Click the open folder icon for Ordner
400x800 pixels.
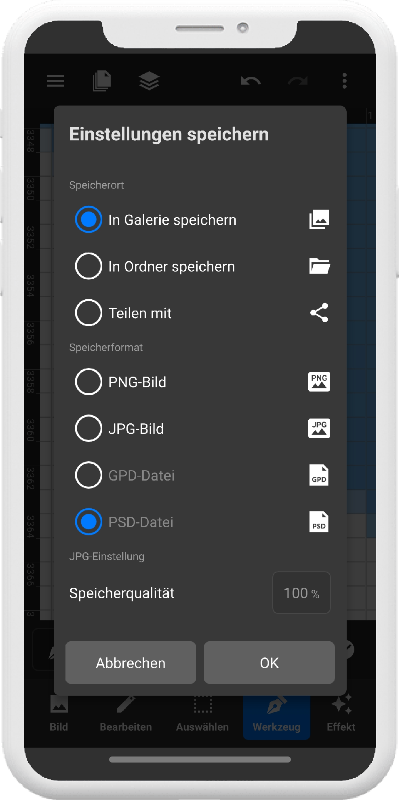[x=319, y=266]
